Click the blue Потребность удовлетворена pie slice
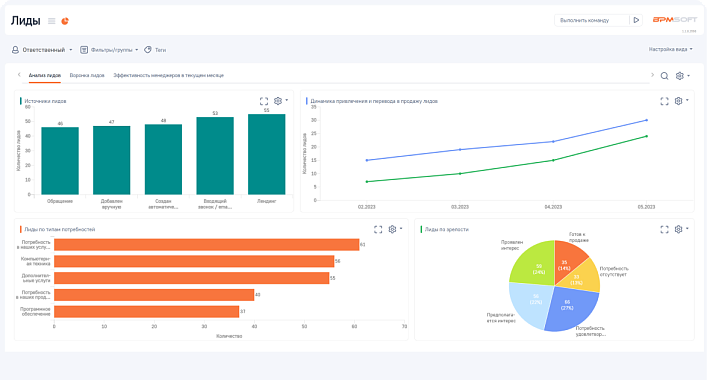This screenshot has height=380, width=707. [x=571, y=308]
